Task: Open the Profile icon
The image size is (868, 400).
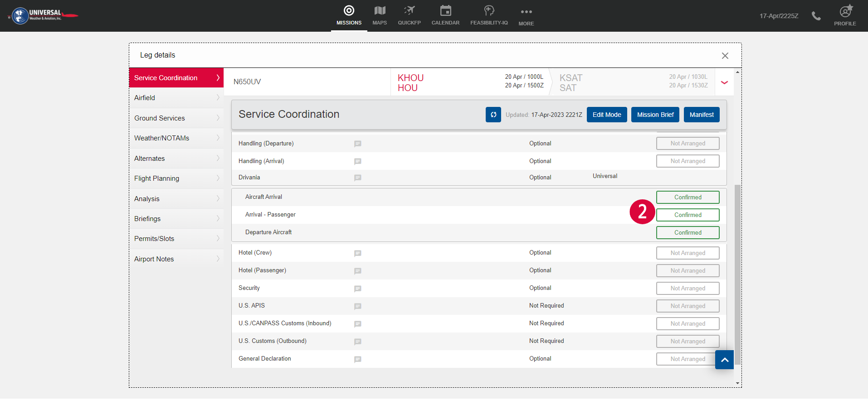Action: click(845, 11)
